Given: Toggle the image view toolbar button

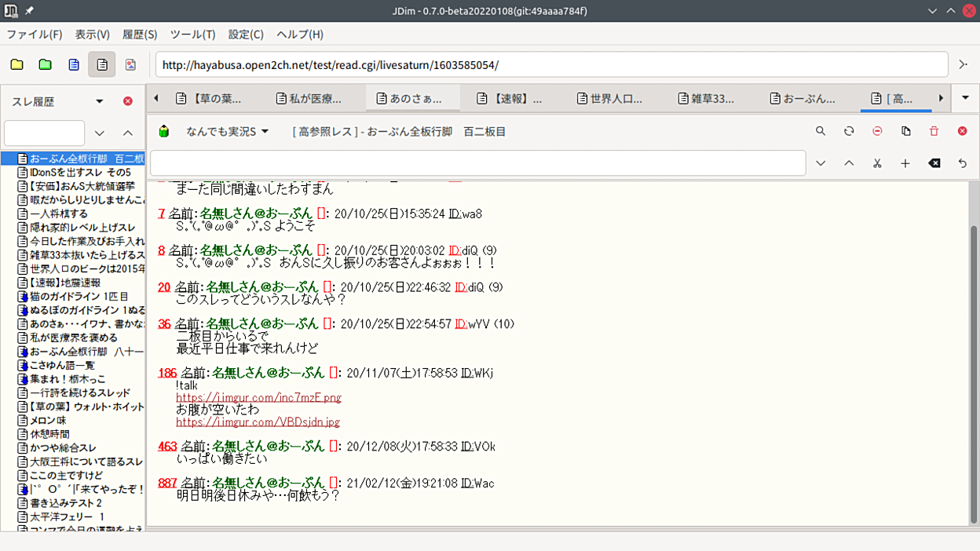Looking at the screenshot, I should [130, 64].
